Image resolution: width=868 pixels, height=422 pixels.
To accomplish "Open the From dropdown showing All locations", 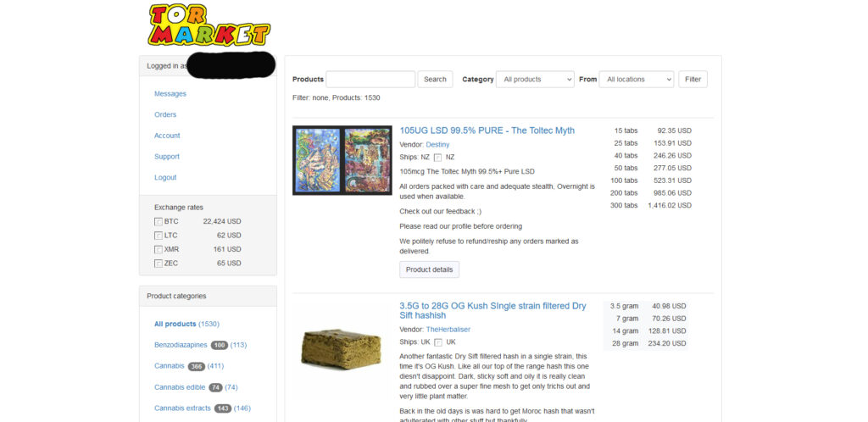I will click(637, 79).
